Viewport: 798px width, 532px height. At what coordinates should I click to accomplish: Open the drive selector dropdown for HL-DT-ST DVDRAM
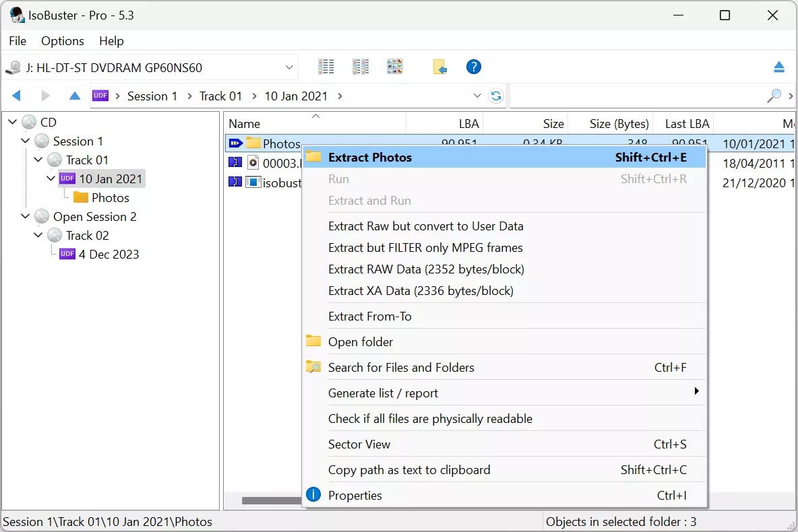click(x=290, y=67)
